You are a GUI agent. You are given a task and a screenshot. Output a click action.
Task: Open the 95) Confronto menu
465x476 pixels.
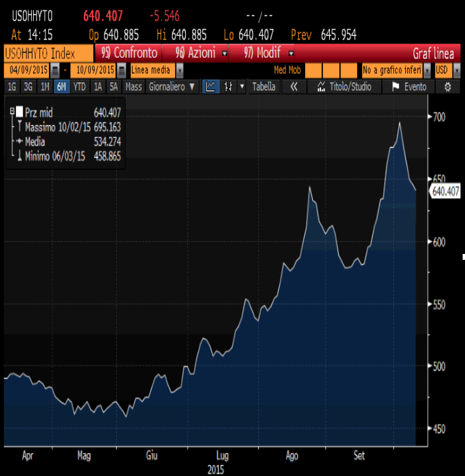129,53
